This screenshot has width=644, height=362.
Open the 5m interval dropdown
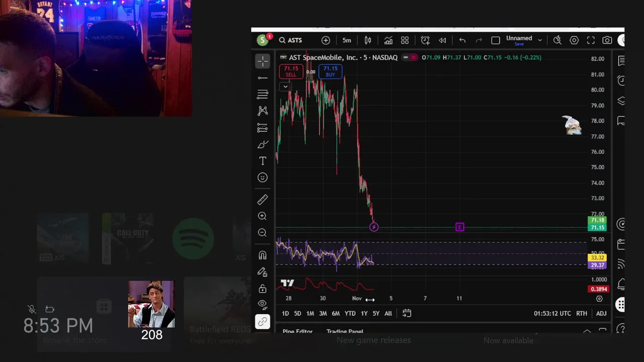[x=347, y=40]
